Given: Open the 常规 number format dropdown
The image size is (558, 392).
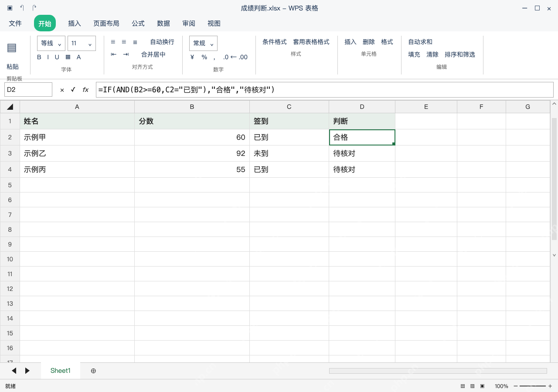Looking at the screenshot, I should pos(203,43).
